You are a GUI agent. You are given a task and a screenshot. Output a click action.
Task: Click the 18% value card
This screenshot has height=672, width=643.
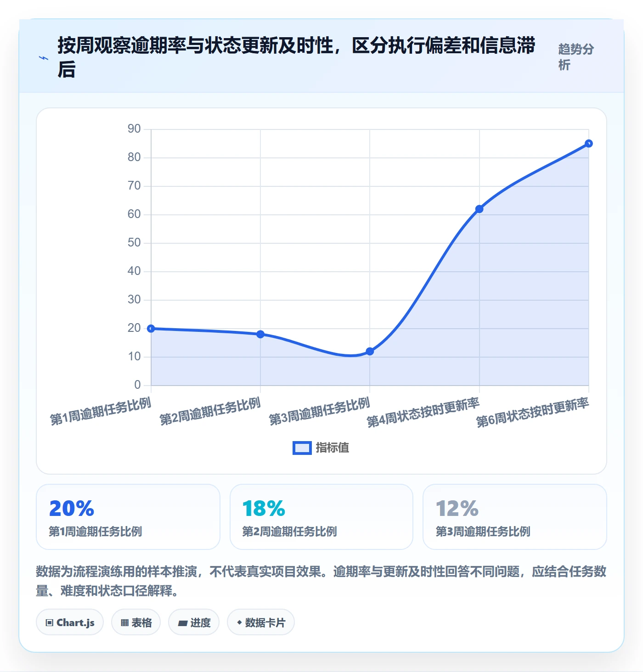[321, 517]
